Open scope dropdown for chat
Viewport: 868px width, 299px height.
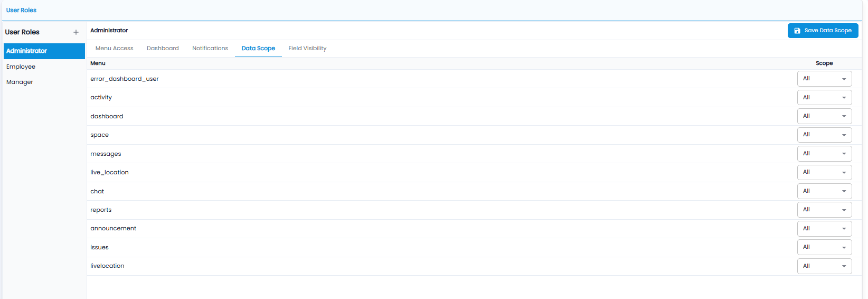824,191
